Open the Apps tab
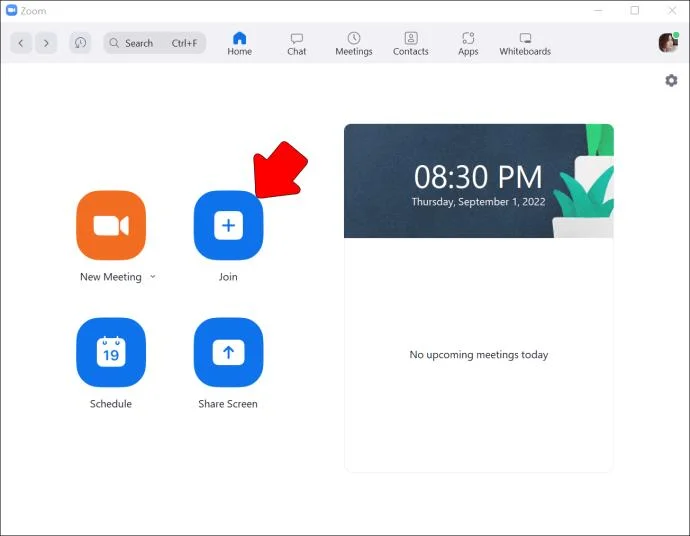The width and height of the screenshot is (690, 536). coord(468,44)
